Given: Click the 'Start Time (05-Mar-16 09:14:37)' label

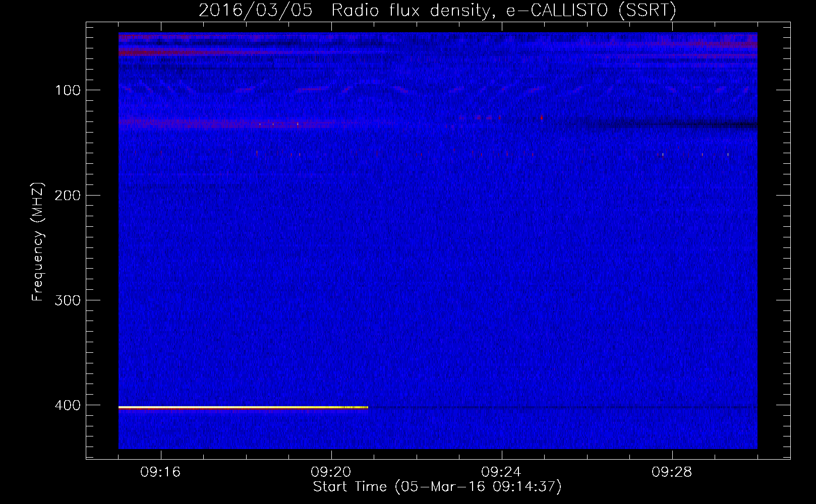Looking at the screenshot, I should (x=437, y=487).
